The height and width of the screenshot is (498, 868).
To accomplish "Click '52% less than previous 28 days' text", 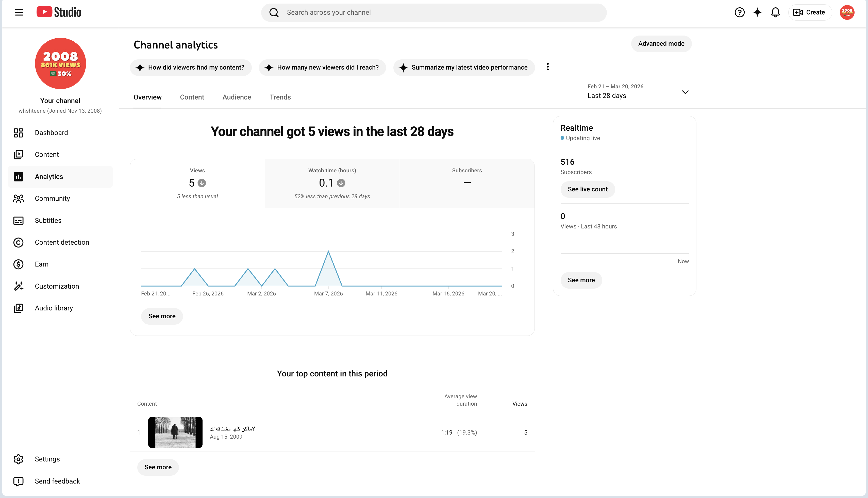I will [x=332, y=197].
